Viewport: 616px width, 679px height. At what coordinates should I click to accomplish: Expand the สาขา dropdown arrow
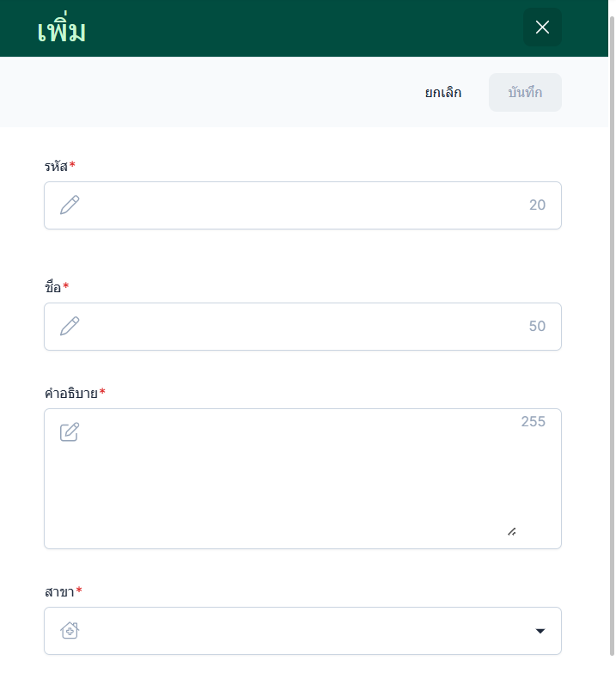pos(540,631)
